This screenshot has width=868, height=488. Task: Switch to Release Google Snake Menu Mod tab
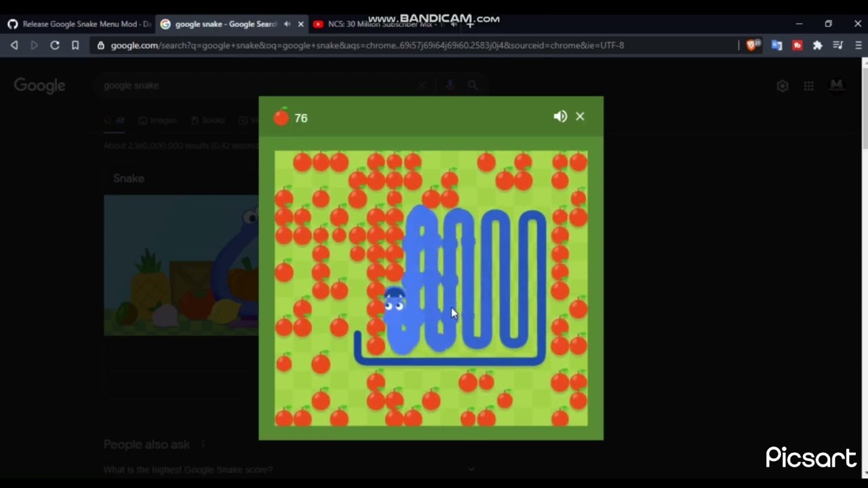[78, 24]
